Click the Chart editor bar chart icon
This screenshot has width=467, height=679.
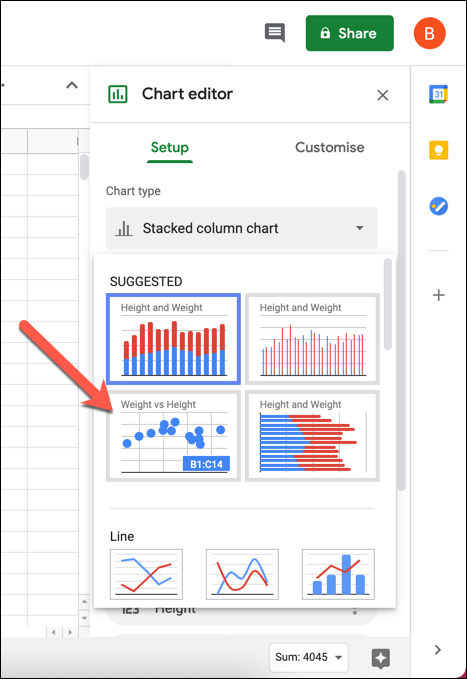[118, 94]
